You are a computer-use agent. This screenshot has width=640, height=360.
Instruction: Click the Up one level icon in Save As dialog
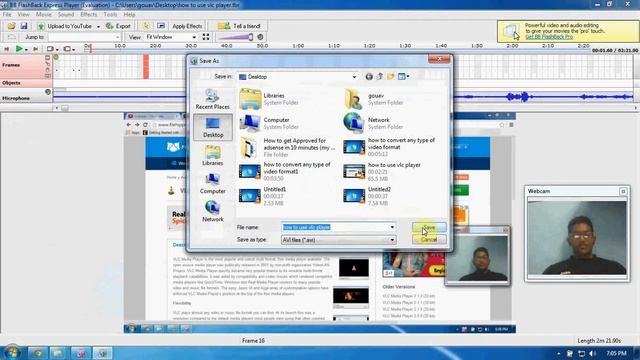(380, 77)
